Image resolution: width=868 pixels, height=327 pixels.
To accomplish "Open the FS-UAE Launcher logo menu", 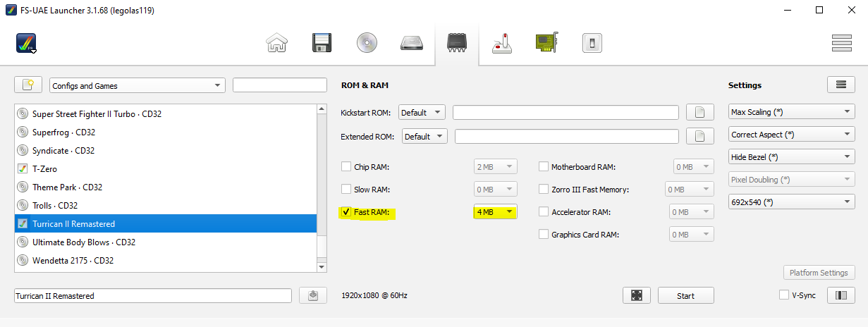I will [x=26, y=44].
